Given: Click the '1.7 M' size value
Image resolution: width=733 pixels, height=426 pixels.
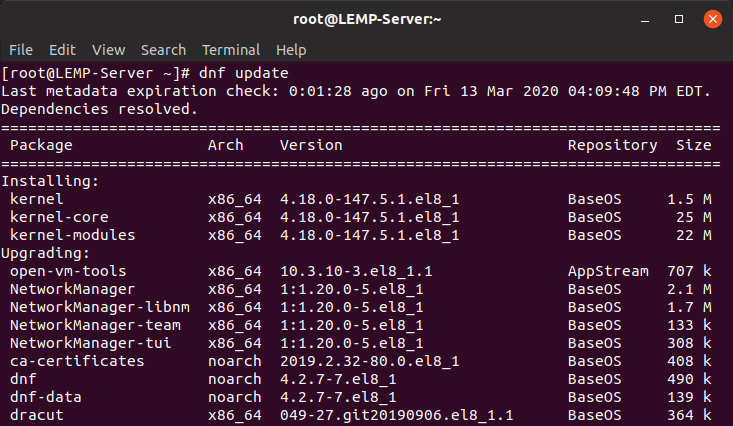Looking at the screenshot, I should (690, 307).
